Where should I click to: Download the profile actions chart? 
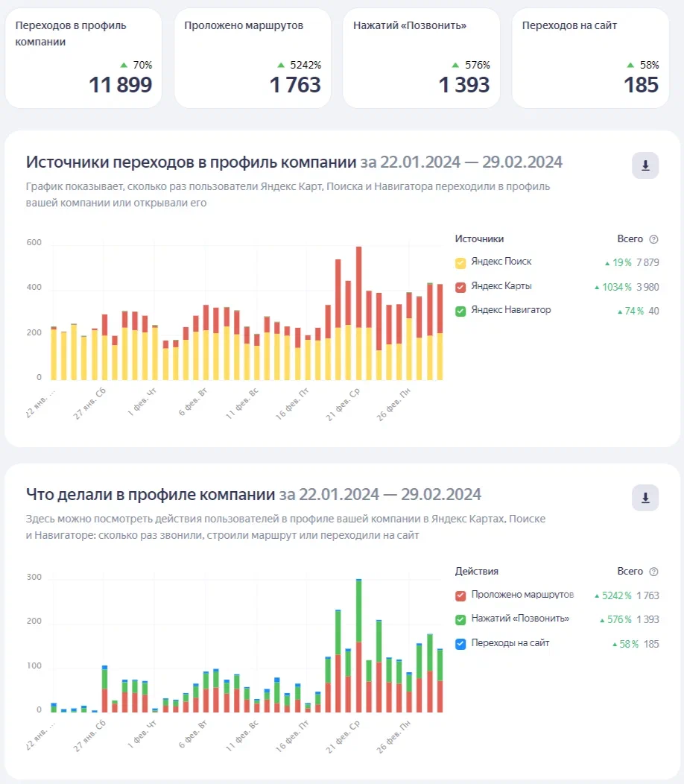coord(645,497)
